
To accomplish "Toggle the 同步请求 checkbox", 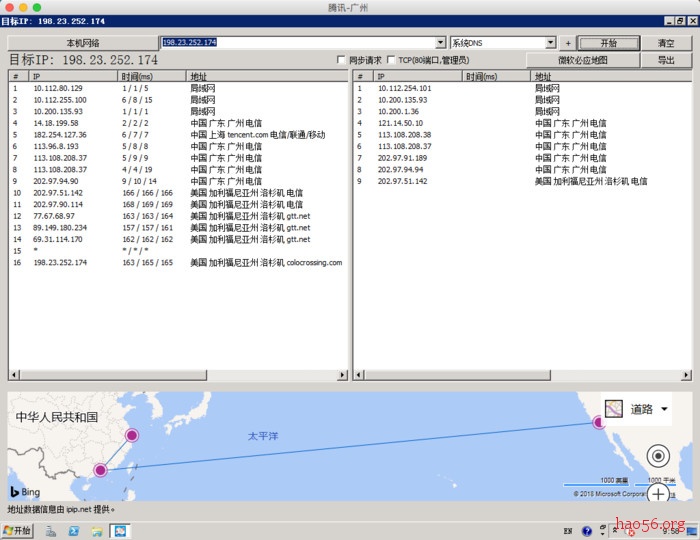I will click(342, 60).
